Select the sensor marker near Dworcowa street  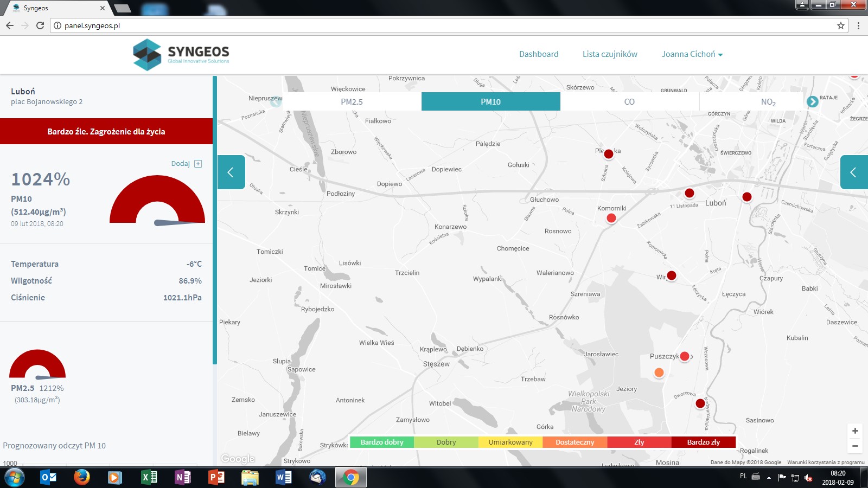point(700,403)
